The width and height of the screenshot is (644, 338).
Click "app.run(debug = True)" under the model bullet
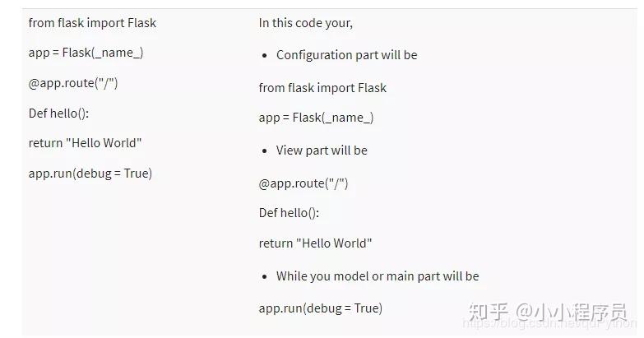click(320, 308)
